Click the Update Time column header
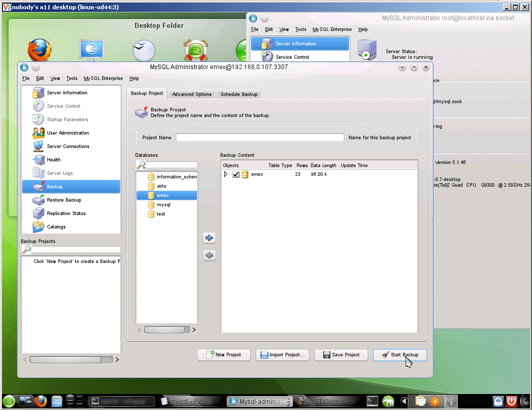 [x=354, y=166]
